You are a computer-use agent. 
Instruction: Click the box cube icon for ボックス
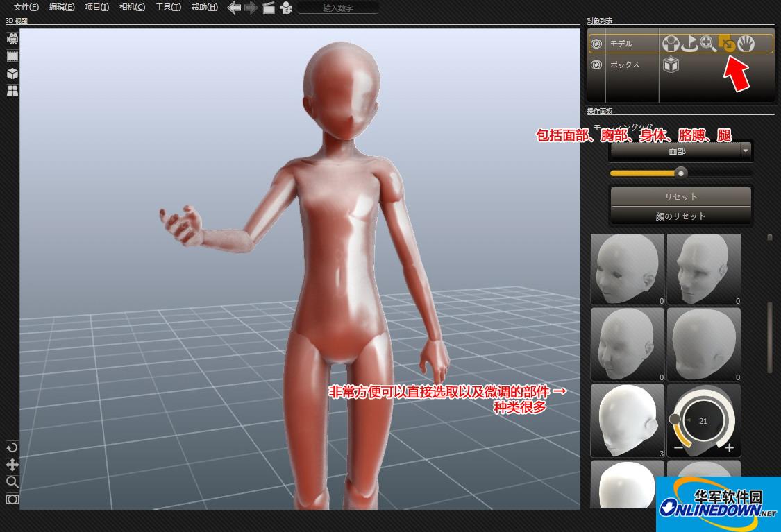(x=671, y=65)
